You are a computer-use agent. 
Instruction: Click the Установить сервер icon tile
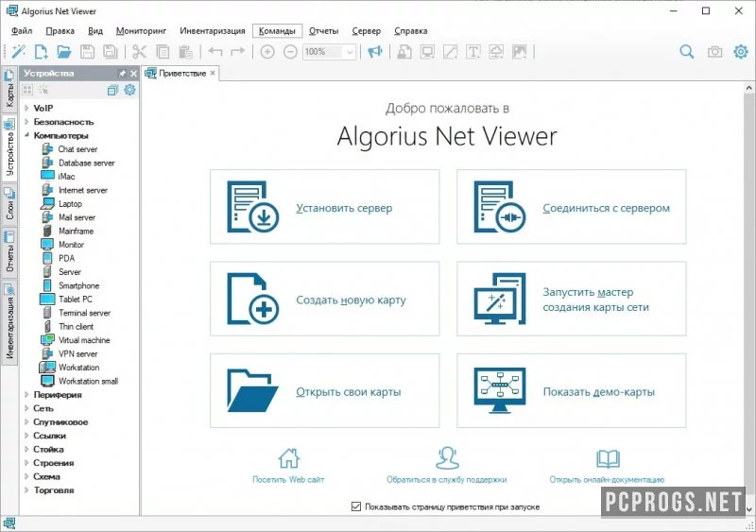pos(252,207)
